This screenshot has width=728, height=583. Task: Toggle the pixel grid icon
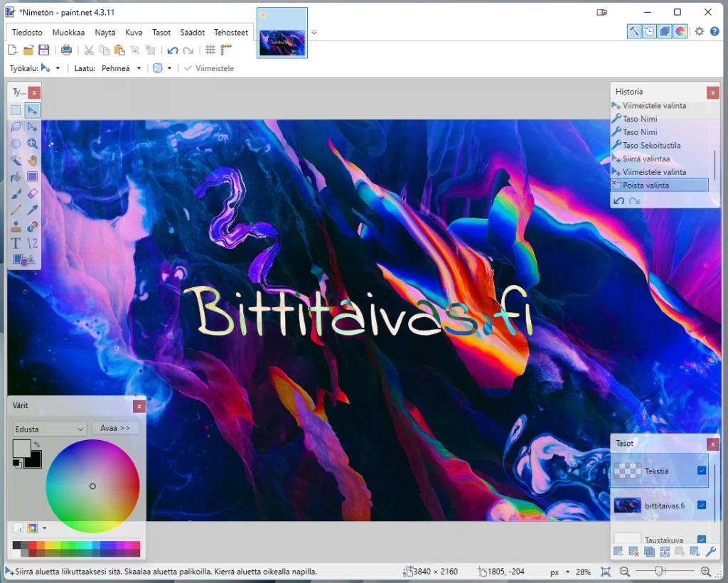click(210, 50)
